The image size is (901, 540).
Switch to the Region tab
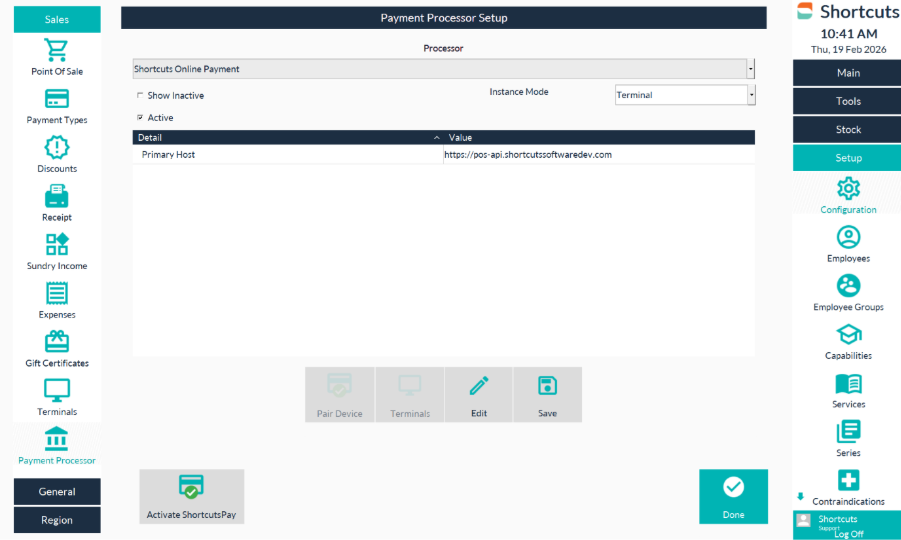[x=57, y=520]
